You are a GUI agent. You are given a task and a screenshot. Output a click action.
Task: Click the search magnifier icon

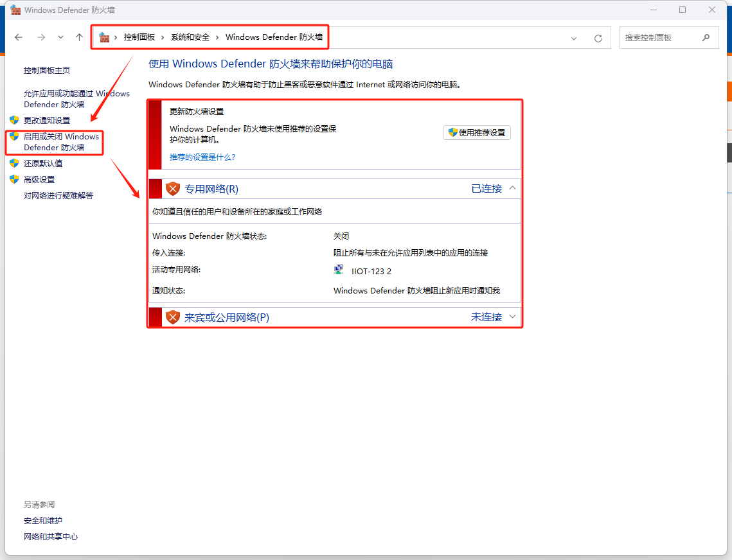(706, 38)
